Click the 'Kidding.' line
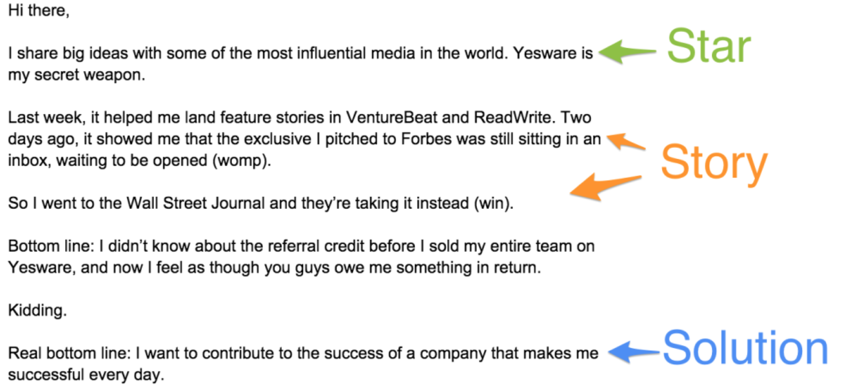 pos(37,311)
